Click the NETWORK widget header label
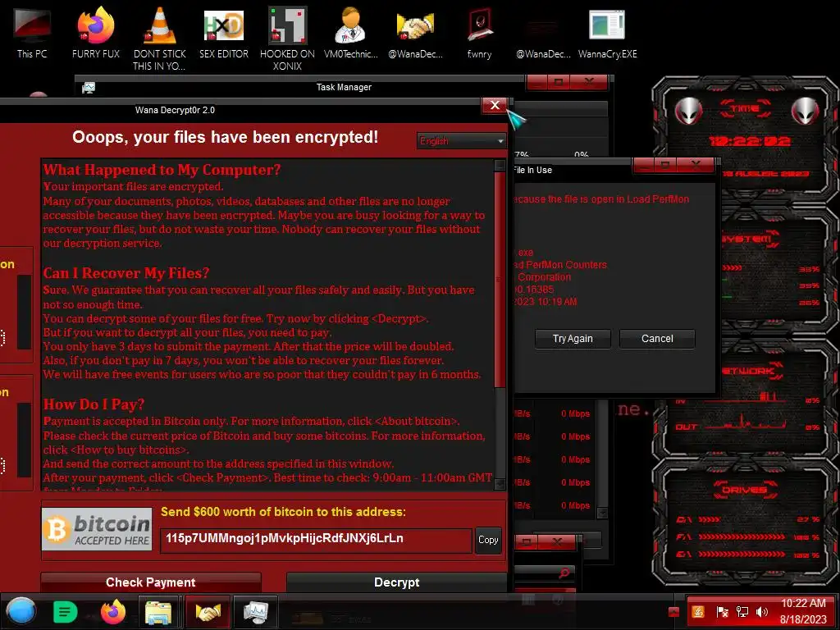The width and height of the screenshot is (840, 630). [748, 371]
